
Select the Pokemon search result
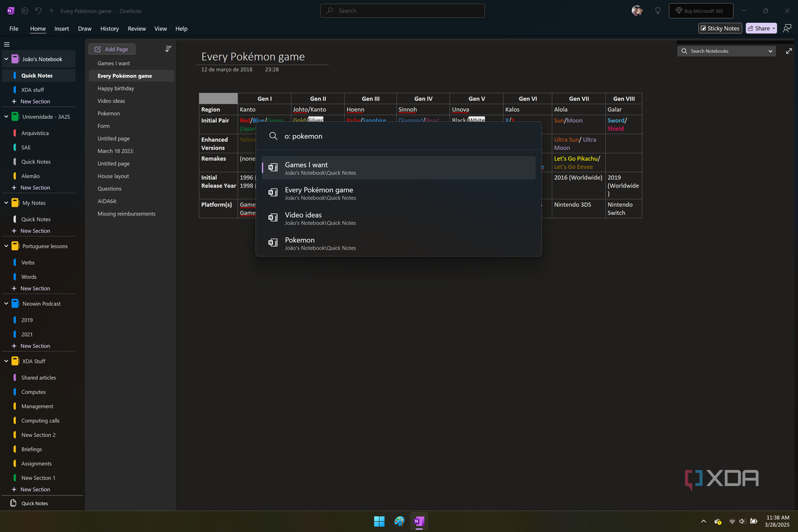pyautogui.click(x=398, y=243)
